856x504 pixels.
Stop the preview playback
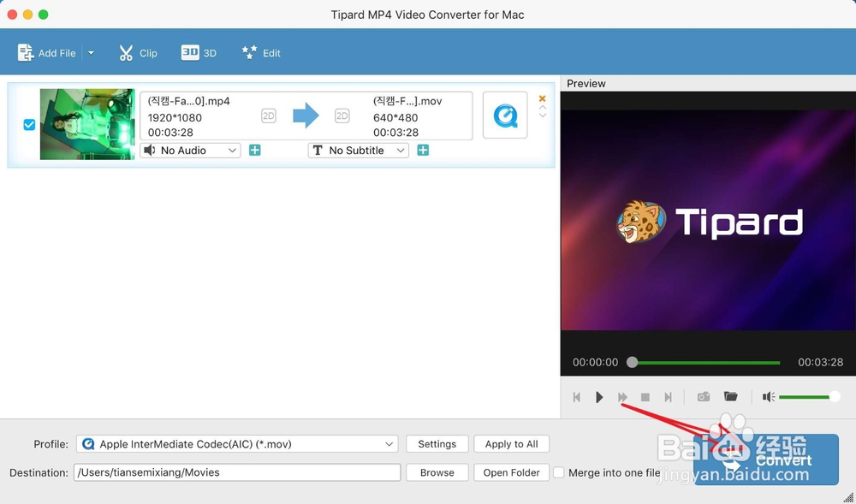[x=645, y=397]
